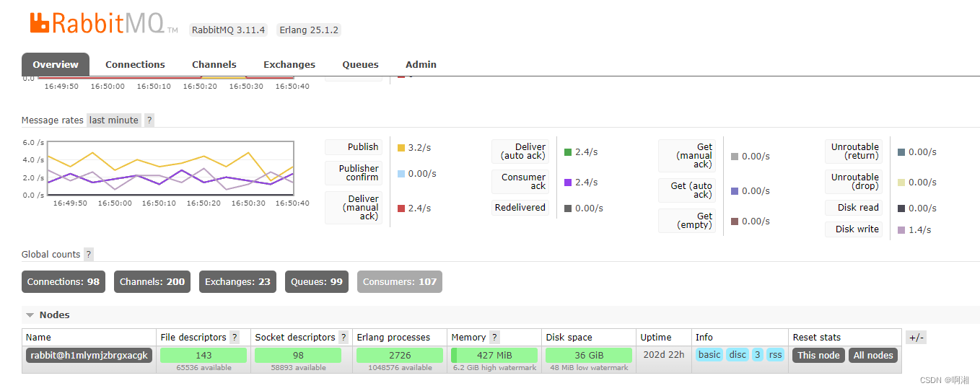Select the Queues tab
The height and width of the screenshot is (391, 980).
click(360, 64)
